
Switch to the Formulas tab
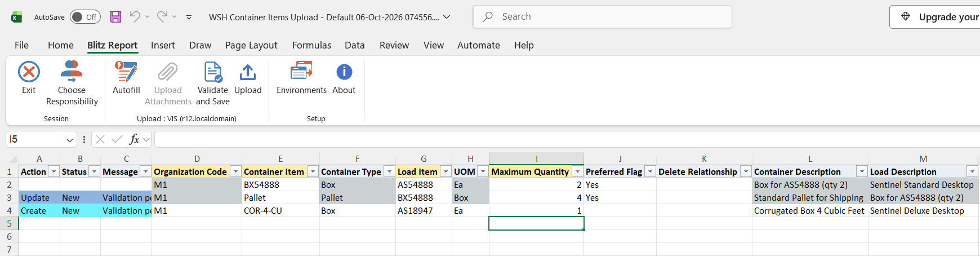point(311,45)
